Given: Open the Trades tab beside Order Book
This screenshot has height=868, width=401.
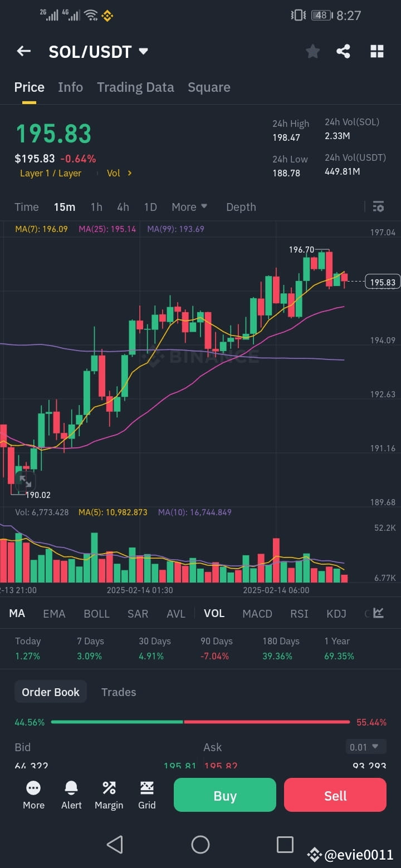Looking at the screenshot, I should coord(119,692).
